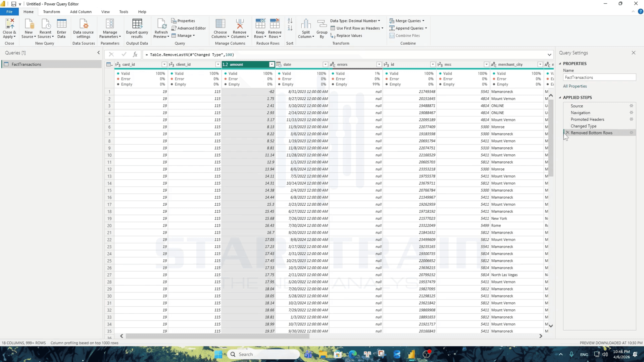Open the New Source icon
The width and height of the screenshot is (644, 362).
tap(29, 24)
